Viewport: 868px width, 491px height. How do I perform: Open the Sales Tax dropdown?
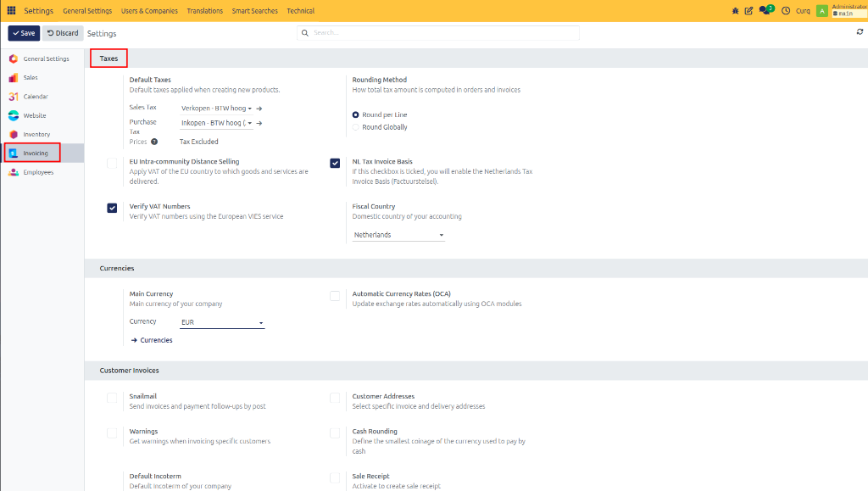pos(216,109)
